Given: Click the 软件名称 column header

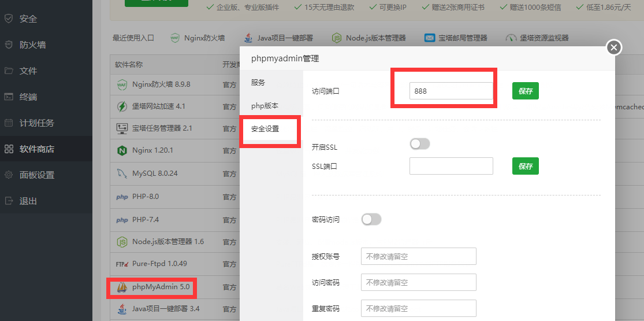Looking at the screenshot, I should 129,65.
